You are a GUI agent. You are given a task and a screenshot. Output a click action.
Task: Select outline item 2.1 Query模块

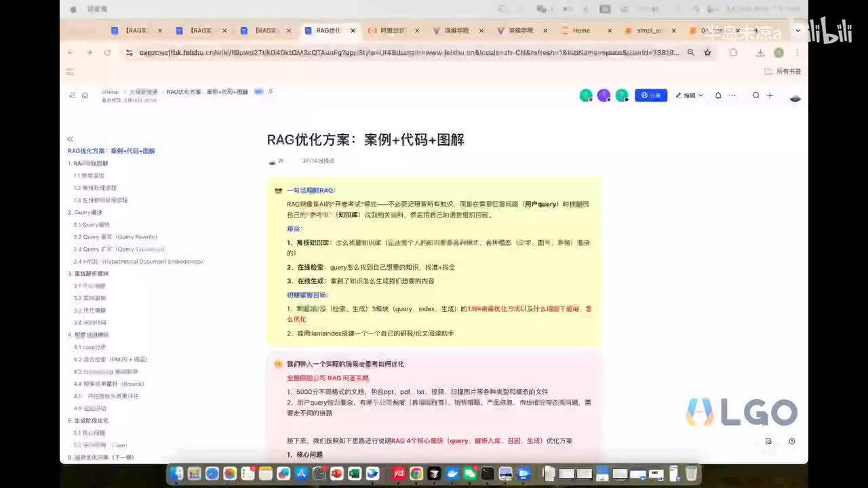(x=92, y=224)
